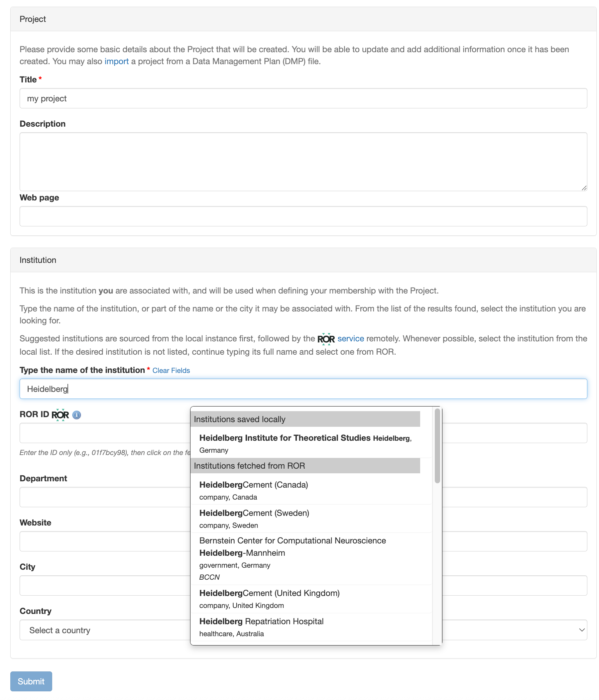The image size is (599, 700).
Task: Focus the Web page input
Action: [303, 216]
